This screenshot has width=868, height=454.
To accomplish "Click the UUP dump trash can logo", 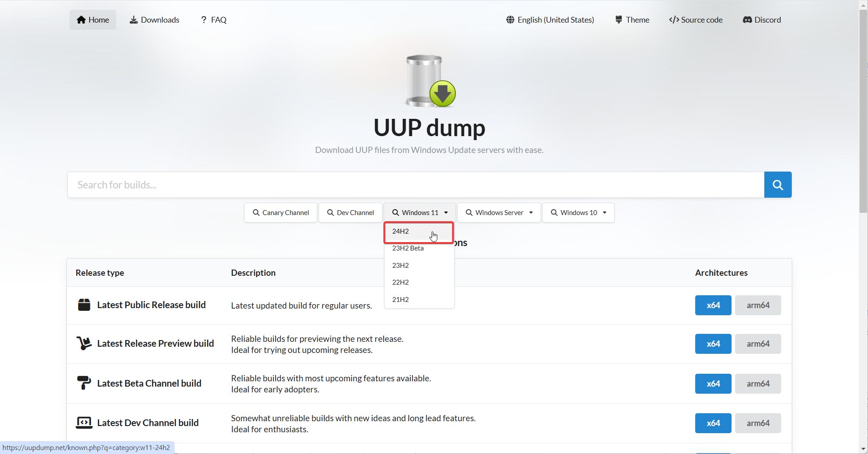I will [x=430, y=81].
